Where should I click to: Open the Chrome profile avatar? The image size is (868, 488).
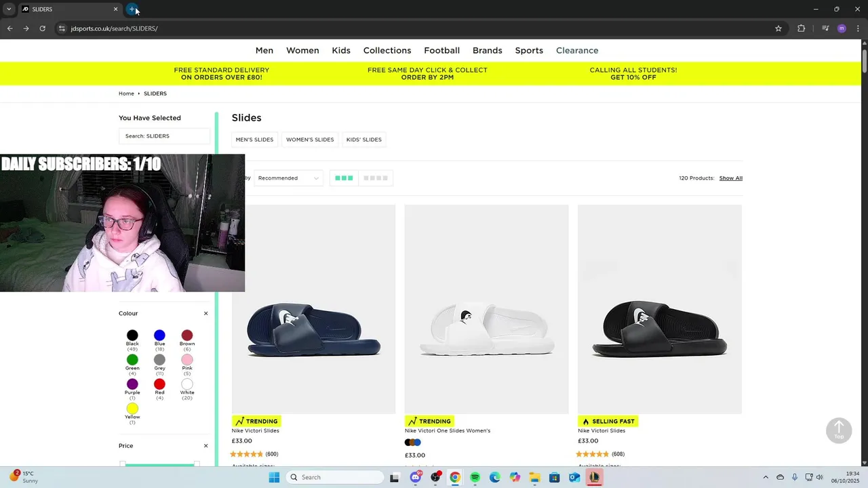(842, 28)
